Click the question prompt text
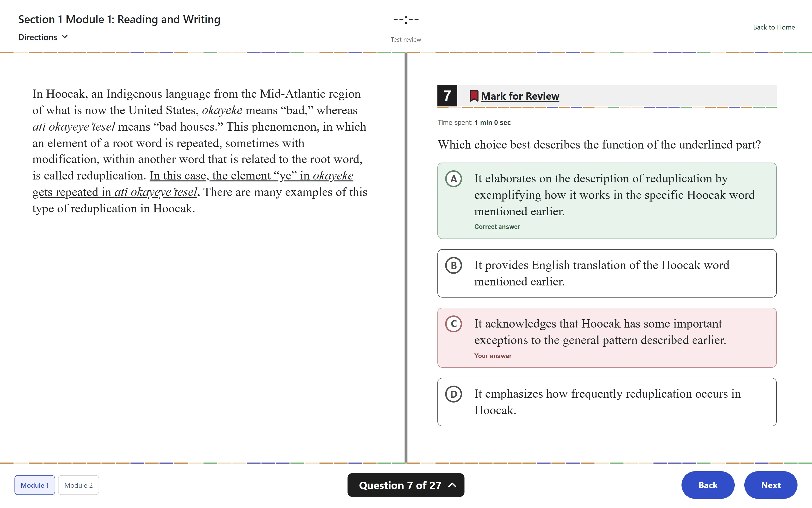 [599, 145]
